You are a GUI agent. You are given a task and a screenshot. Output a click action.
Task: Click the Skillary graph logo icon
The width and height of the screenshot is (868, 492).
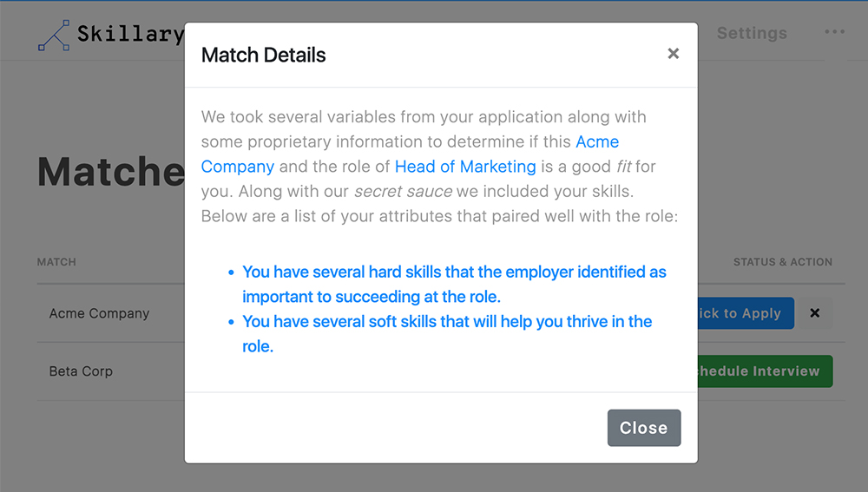(x=54, y=36)
